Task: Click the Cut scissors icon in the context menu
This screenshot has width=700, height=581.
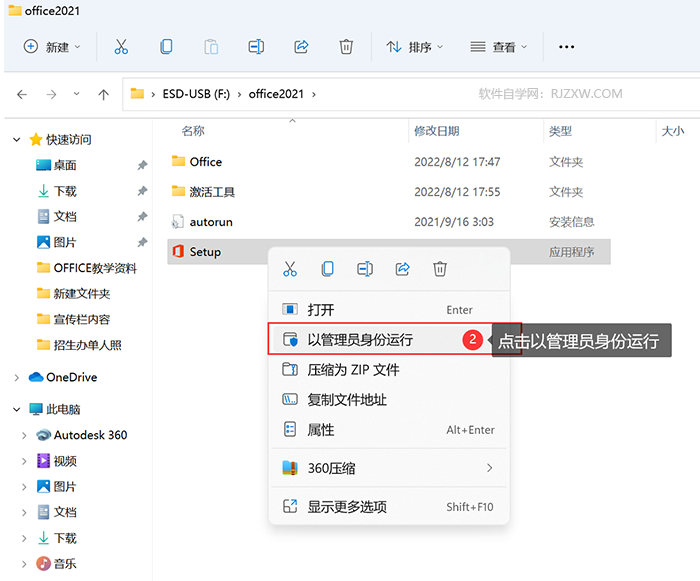Action: pos(290,269)
